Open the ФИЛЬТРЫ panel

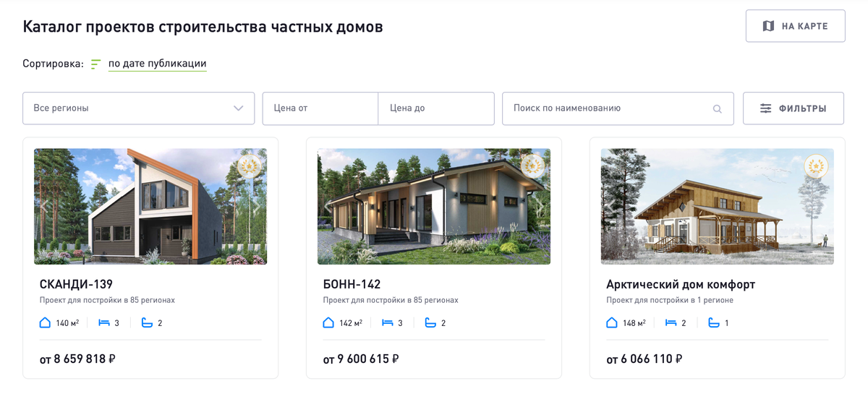pyautogui.click(x=793, y=108)
